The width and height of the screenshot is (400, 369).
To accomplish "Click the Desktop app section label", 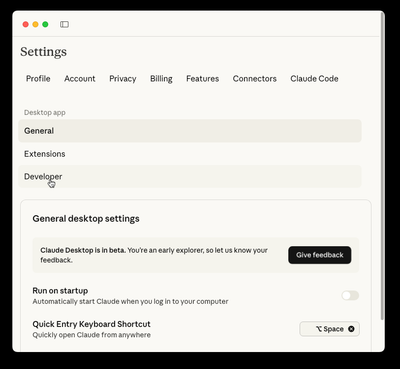I will [45, 112].
